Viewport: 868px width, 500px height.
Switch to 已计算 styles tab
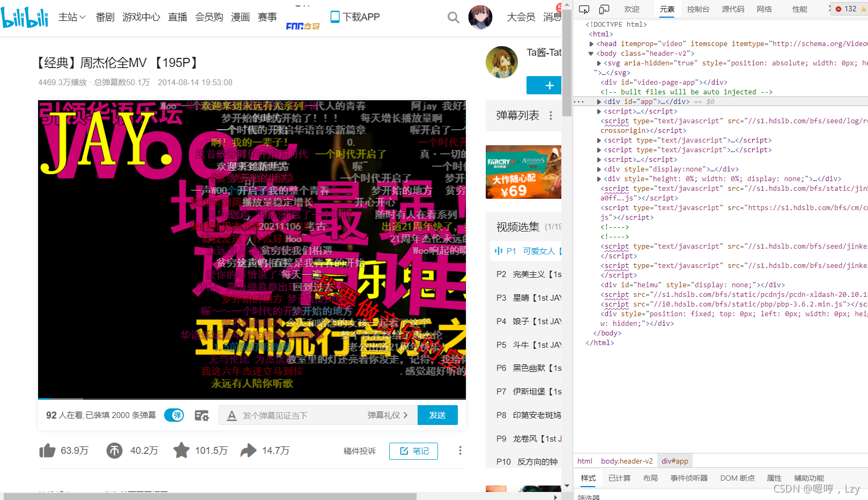pyautogui.click(x=619, y=478)
